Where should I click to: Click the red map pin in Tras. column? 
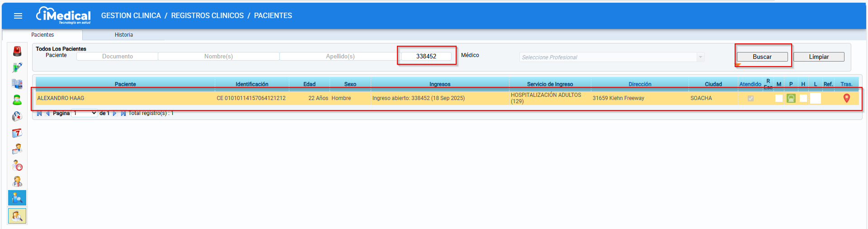[x=846, y=98]
